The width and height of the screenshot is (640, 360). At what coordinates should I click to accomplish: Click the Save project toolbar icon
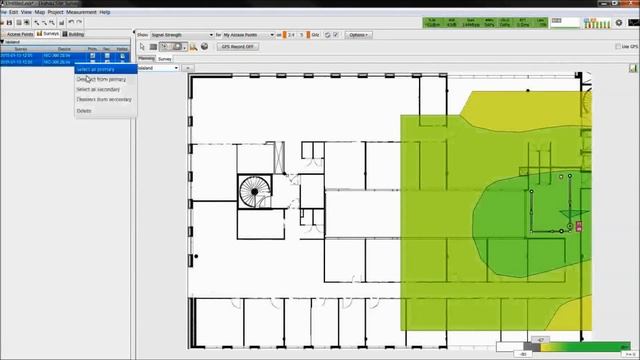click(x=10, y=22)
